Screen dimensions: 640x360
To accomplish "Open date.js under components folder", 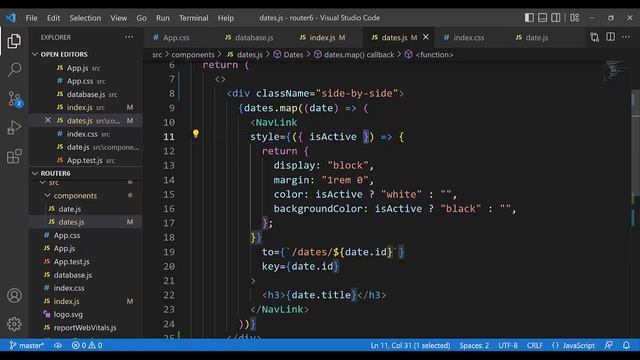I will [x=86, y=209].
